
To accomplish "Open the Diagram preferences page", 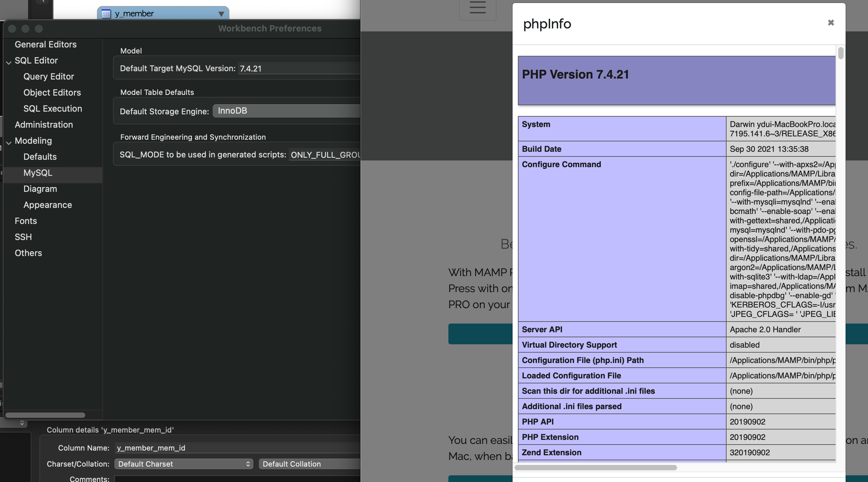I will (x=40, y=189).
